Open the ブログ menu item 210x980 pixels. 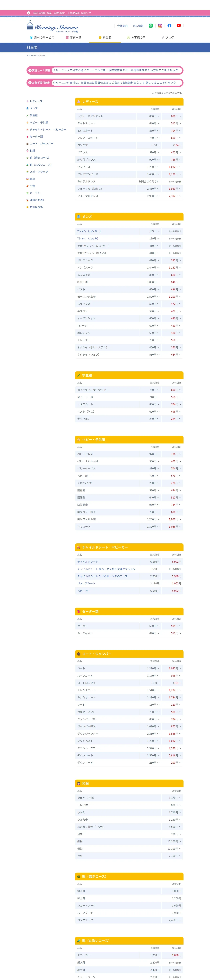(x=168, y=38)
